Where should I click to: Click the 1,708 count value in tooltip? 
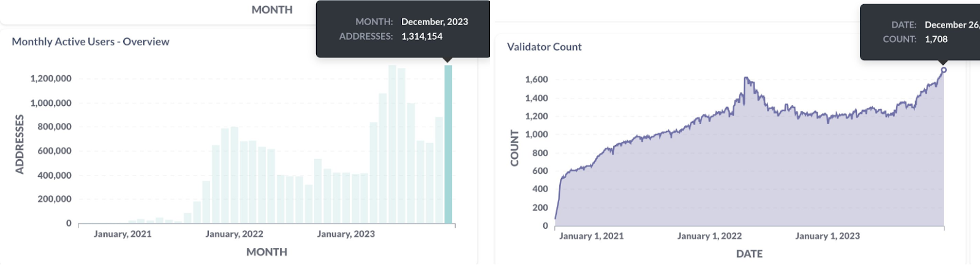click(936, 39)
